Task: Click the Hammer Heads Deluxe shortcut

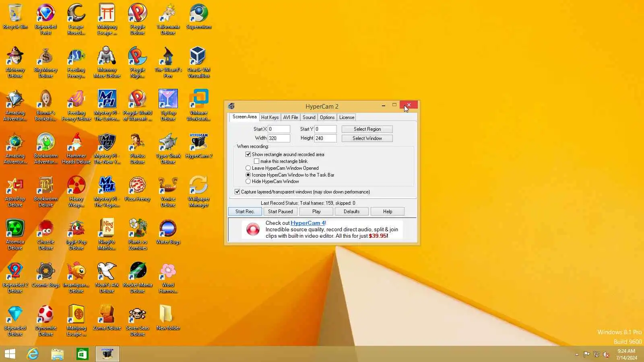Action: click(x=76, y=148)
